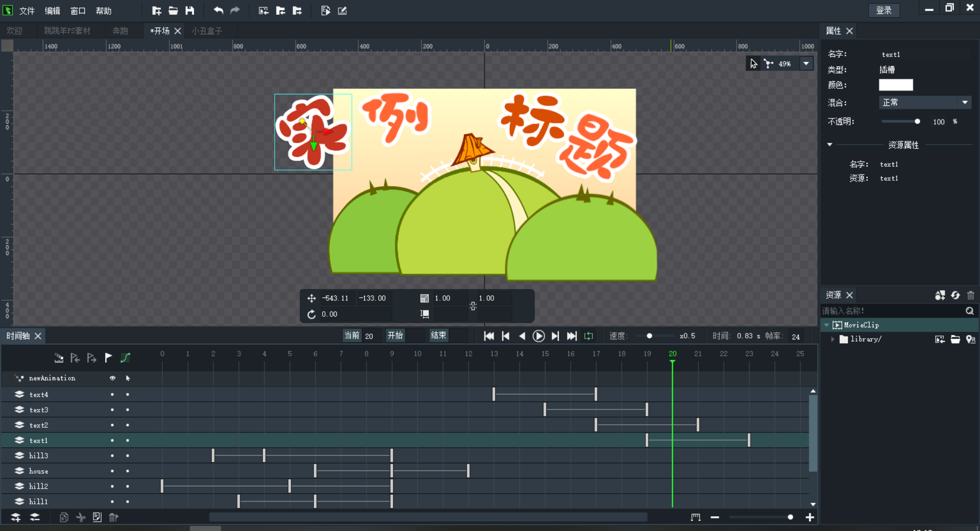Click the 当前 current frame button
The height and width of the screenshot is (531, 980).
coord(352,335)
